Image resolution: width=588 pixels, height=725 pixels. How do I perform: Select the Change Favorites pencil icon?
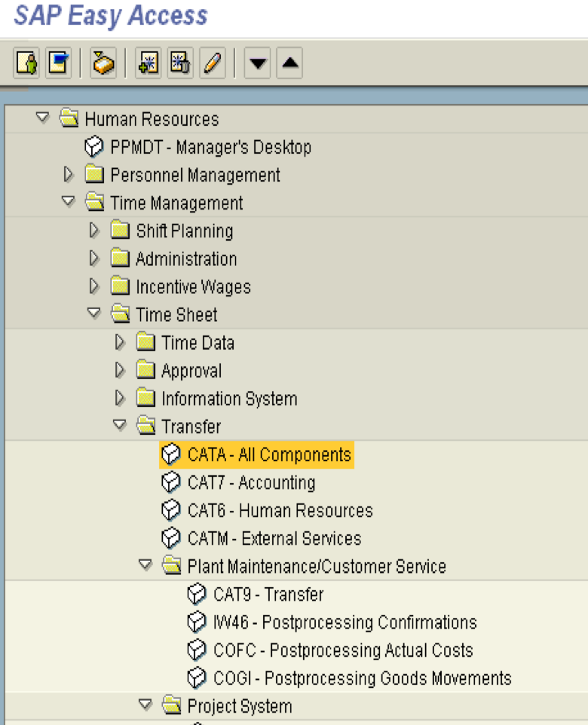pos(212,63)
